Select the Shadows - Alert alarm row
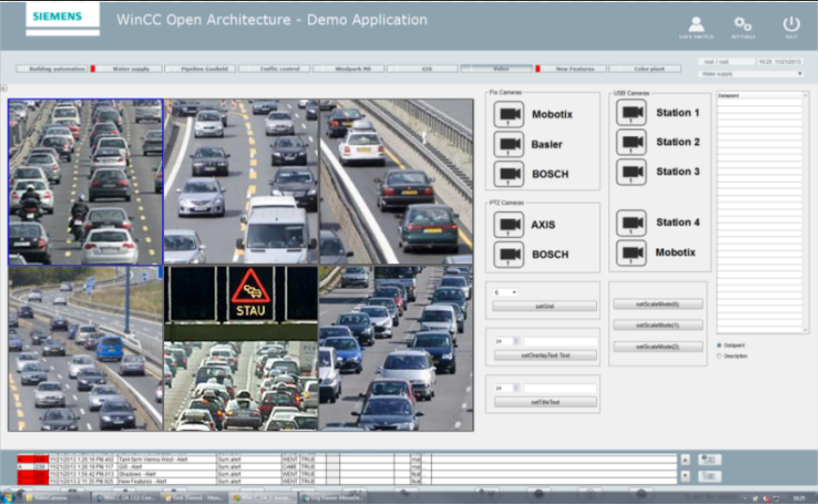 click(x=347, y=474)
